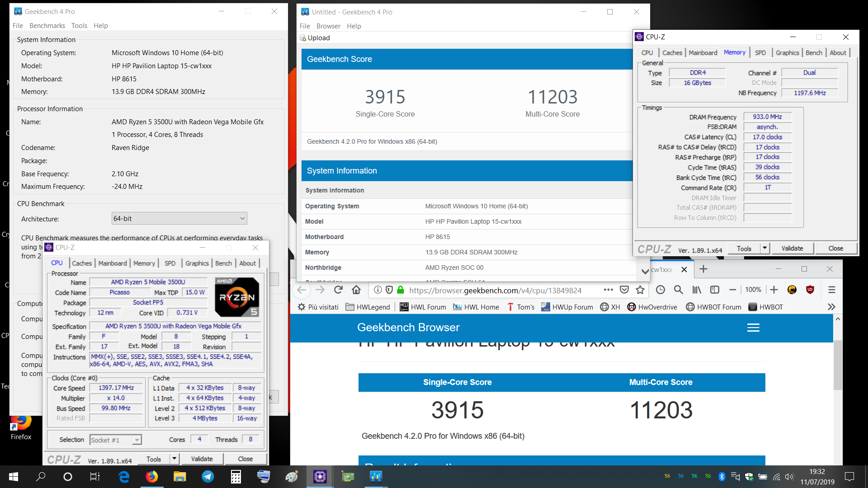Click the secure connection padlock icon

point(401,290)
